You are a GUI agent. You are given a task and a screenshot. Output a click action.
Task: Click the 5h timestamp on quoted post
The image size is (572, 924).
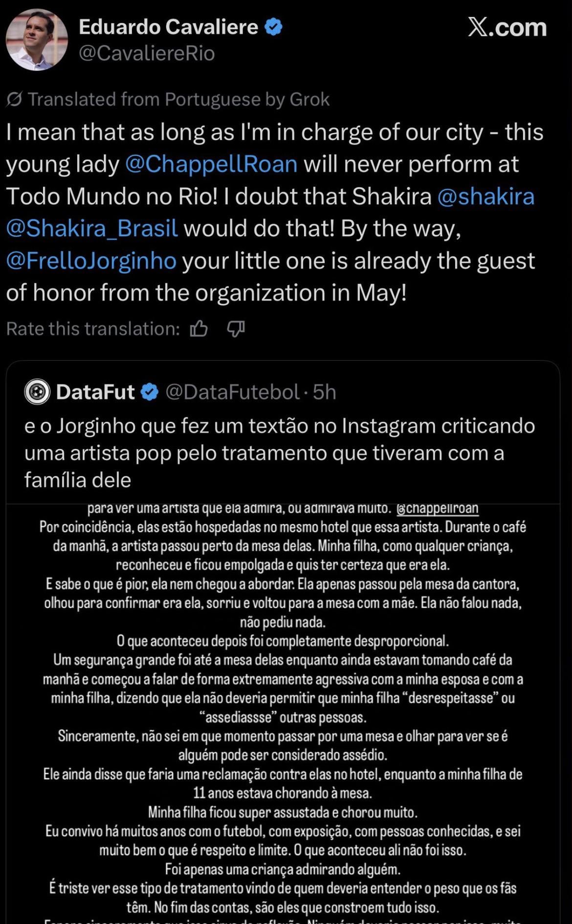pos(325,392)
